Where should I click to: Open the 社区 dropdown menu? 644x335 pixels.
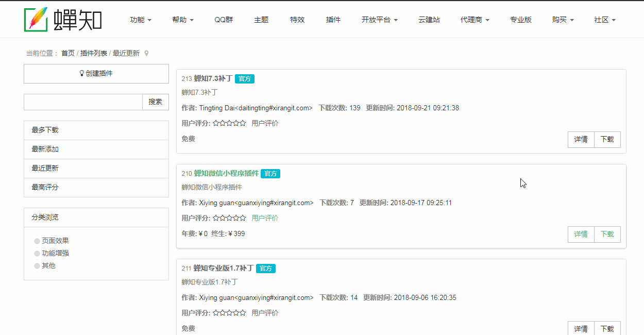point(605,20)
